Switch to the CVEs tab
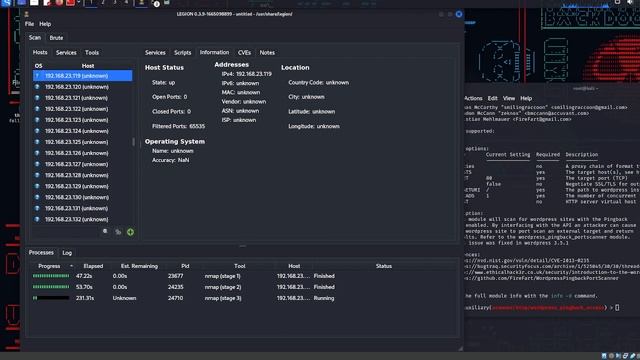The width and height of the screenshot is (640, 360). click(244, 53)
